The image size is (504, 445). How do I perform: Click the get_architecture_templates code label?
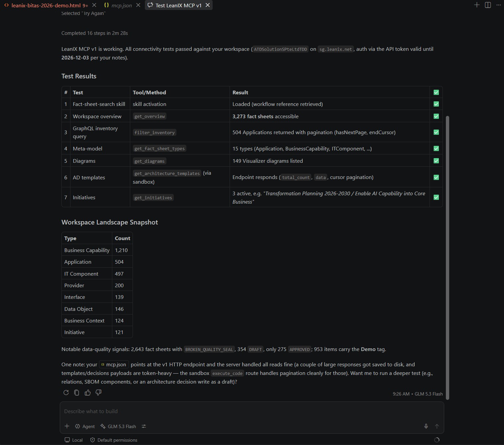click(167, 173)
